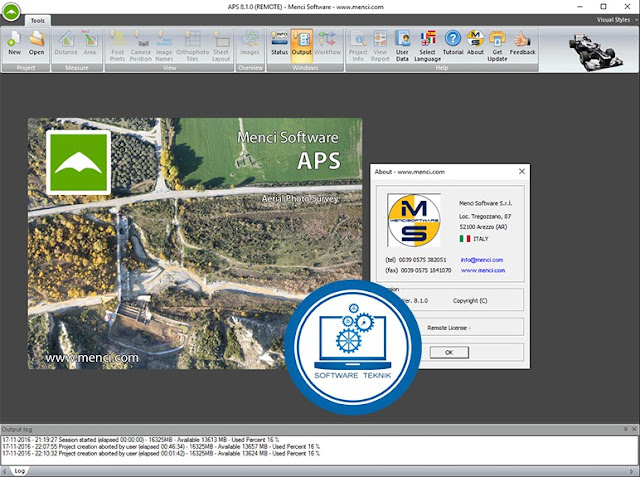Click the APS splash screen image
The height and width of the screenshot is (477, 640).
click(195, 244)
